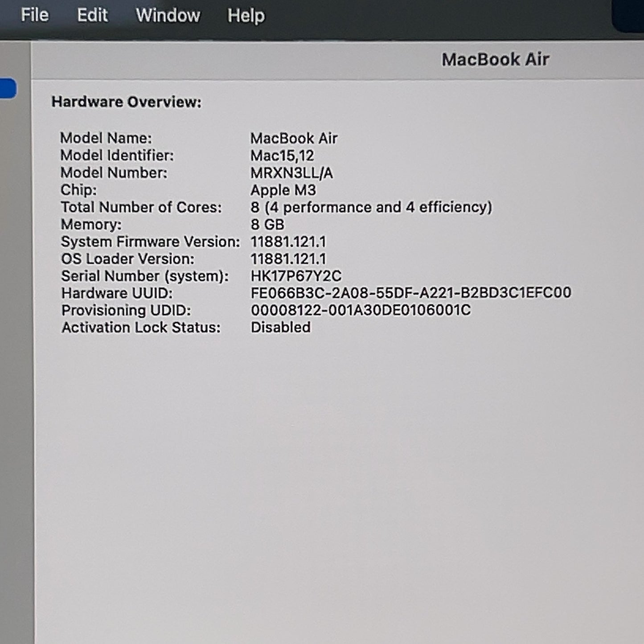Screen dimensions: 644x644
Task: Select the Hardware Overview heading
Action: [x=127, y=102]
